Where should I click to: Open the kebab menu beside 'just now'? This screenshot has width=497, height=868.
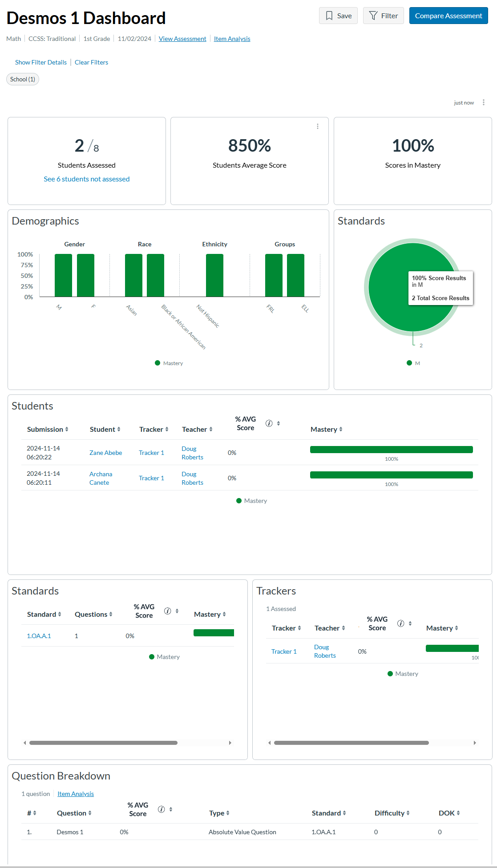tap(484, 102)
